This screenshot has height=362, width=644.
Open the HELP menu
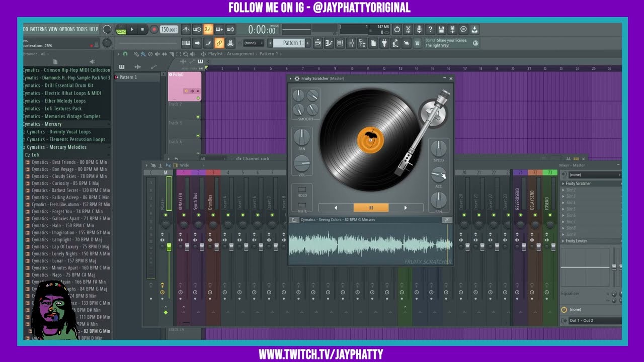pos(94,29)
